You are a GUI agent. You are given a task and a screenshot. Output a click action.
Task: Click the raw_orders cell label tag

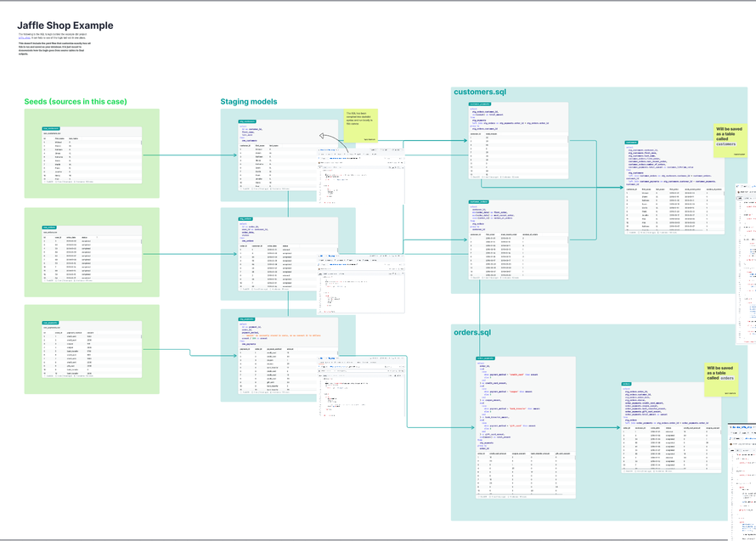(x=49, y=227)
